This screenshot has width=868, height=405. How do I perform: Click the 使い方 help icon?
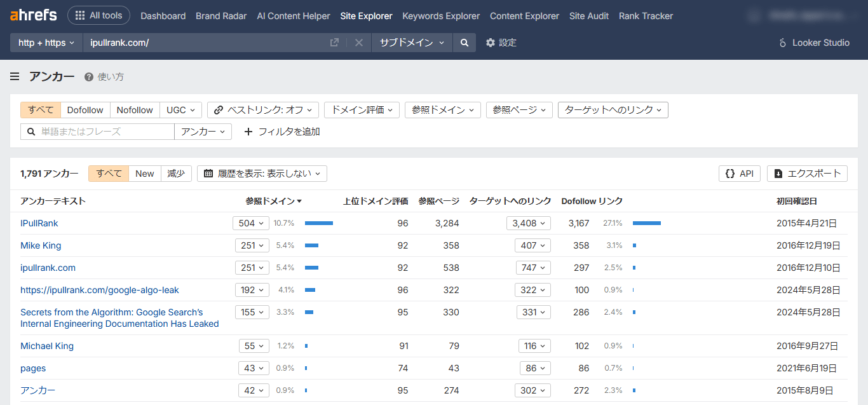[87, 76]
